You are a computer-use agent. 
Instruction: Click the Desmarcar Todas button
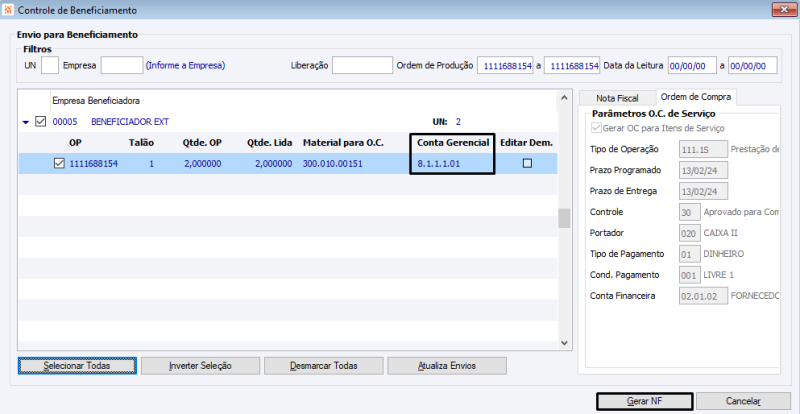pyautogui.click(x=323, y=366)
